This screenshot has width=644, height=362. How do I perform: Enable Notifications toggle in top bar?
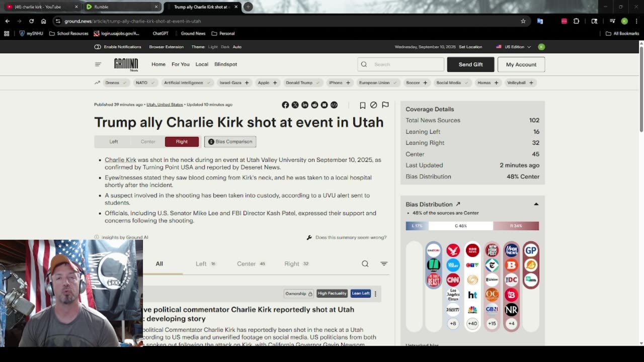(x=118, y=47)
